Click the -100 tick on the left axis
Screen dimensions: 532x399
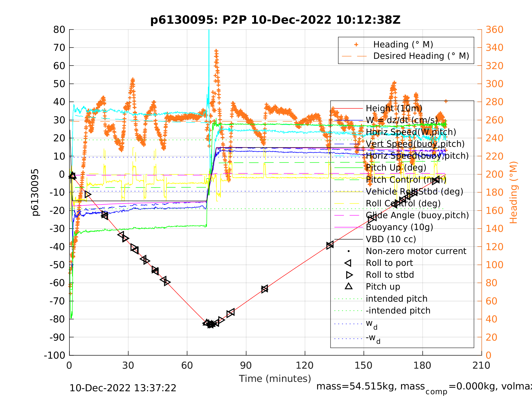click(x=54, y=355)
